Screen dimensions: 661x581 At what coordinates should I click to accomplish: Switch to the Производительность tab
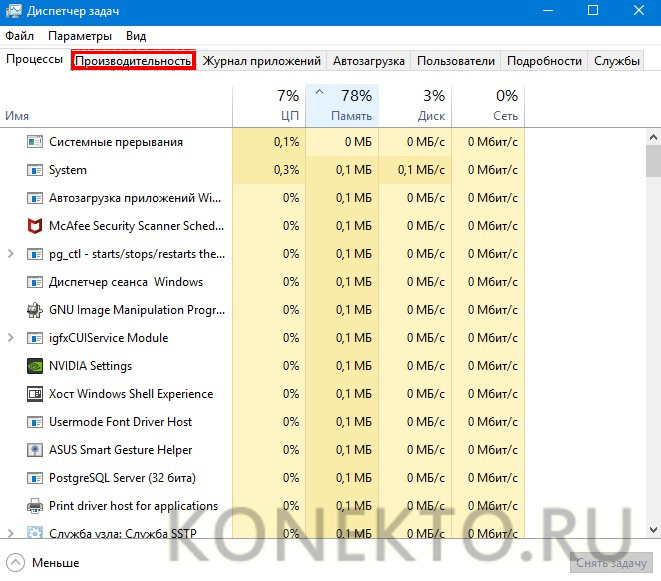click(133, 61)
